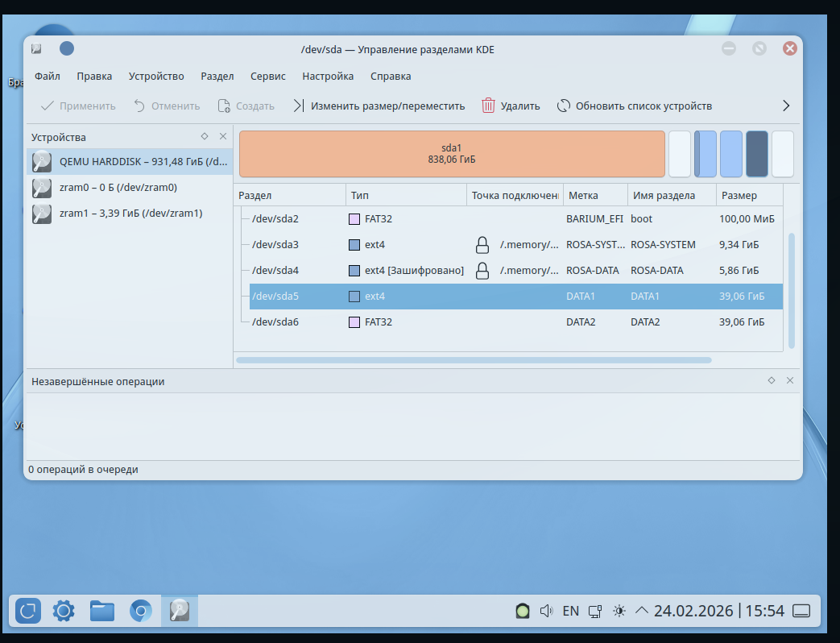Click lock icon on /dev/sda3 row
Screen dimensions: 840x643
482,245
